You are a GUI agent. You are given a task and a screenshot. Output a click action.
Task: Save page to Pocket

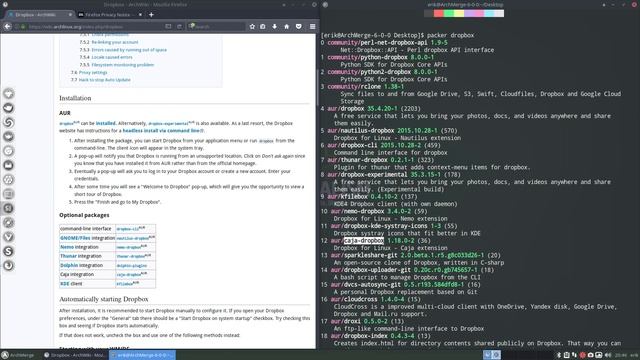pos(299,27)
